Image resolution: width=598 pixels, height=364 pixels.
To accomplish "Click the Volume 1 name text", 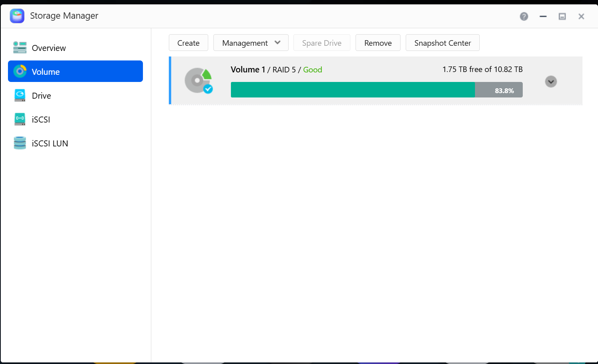I will (248, 70).
